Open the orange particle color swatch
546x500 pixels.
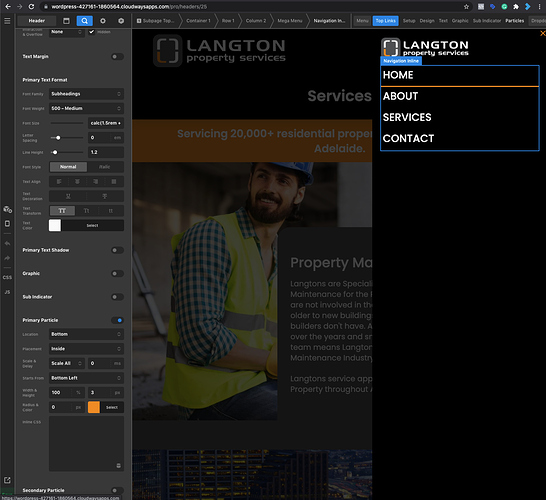point(94,407)
